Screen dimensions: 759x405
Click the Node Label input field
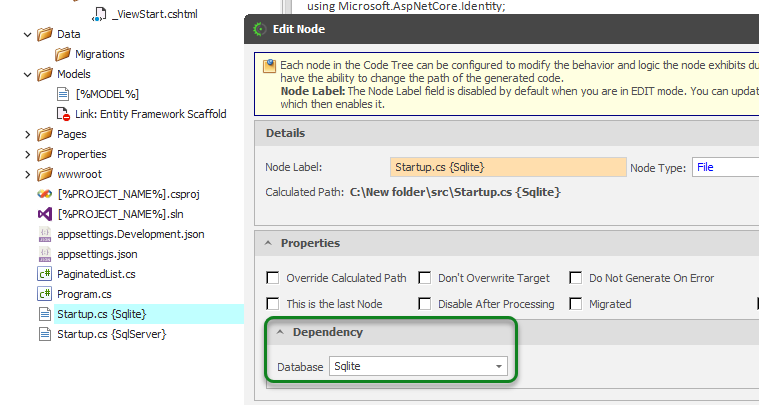507,167
